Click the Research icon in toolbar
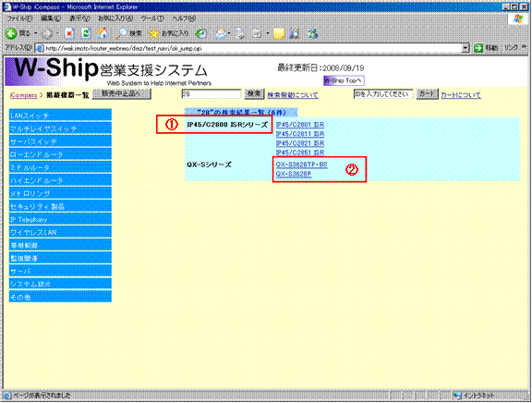The image size is (532, 403). pos(295,33)
